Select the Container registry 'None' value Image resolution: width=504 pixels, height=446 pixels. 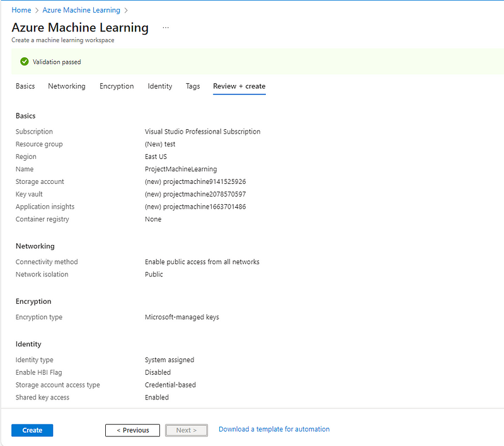(153, 219)
